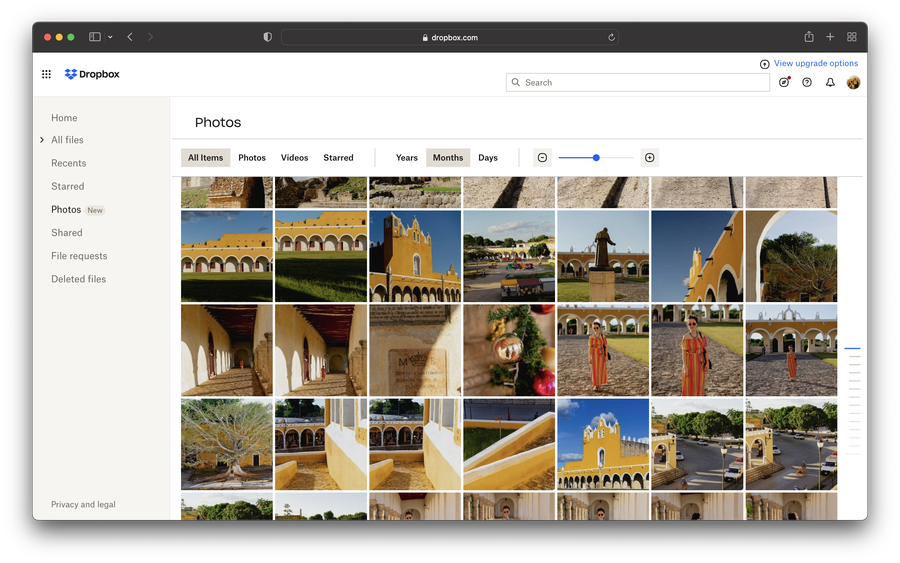The height and width of the screenshot is (563, 900).
Task: Open Photos in sidebar
Action: click(x=66, y=209)
